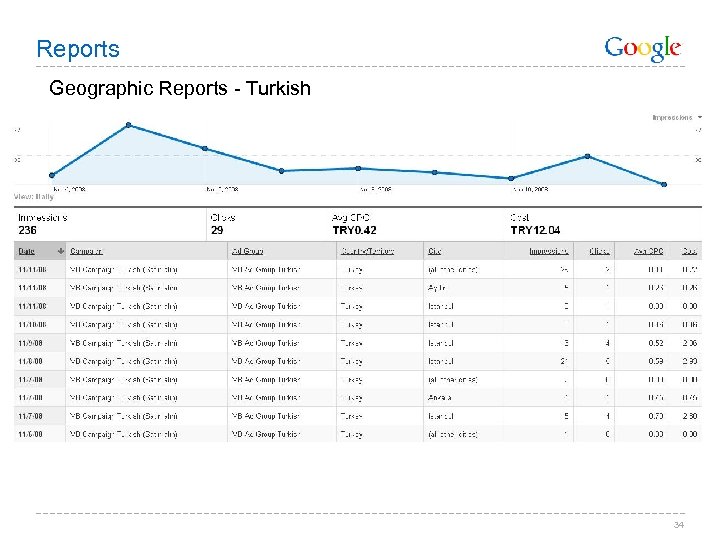720x540 pixels.
Task: Click the View: Daily label under chart
Action: (34, 197)
